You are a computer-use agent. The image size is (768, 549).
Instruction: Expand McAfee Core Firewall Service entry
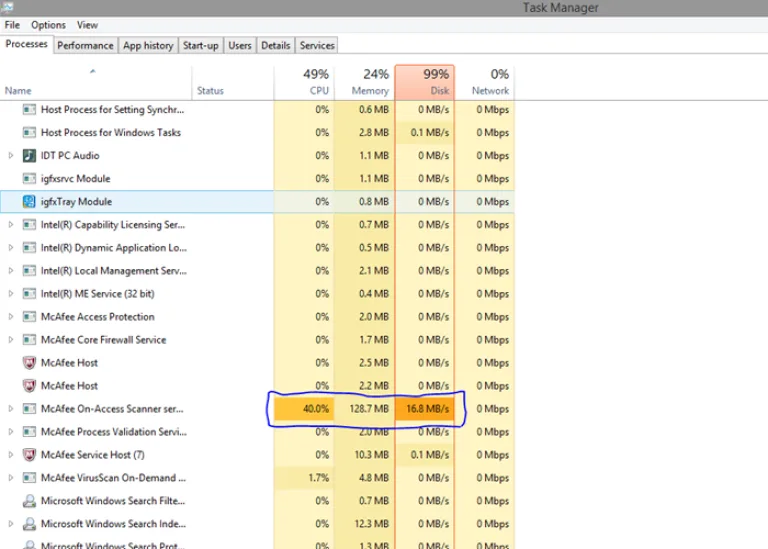click(x=11, y=340)
